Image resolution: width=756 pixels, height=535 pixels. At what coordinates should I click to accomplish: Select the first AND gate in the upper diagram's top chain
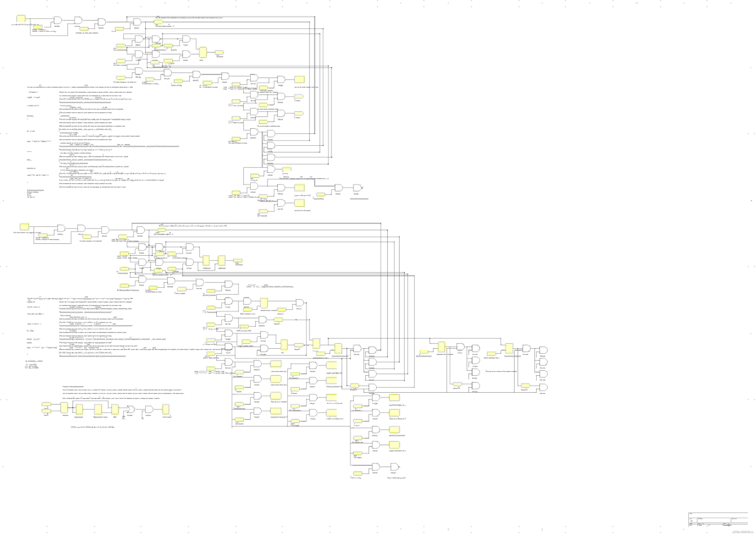coord(58,20)
